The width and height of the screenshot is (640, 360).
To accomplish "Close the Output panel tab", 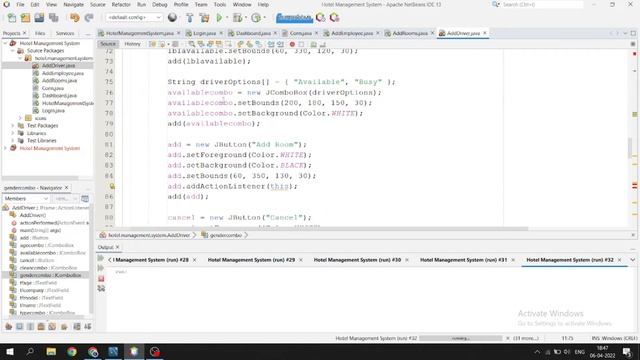I will [x=118, y=247].
